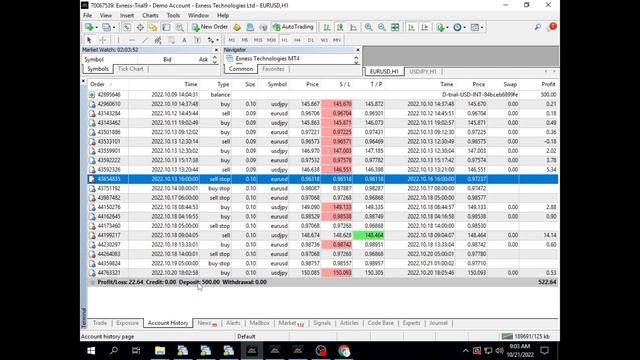Screen dimensions: 640x360
Task: Zoom out on the chart
Action: pyautogui.click(x=382, y=27)
